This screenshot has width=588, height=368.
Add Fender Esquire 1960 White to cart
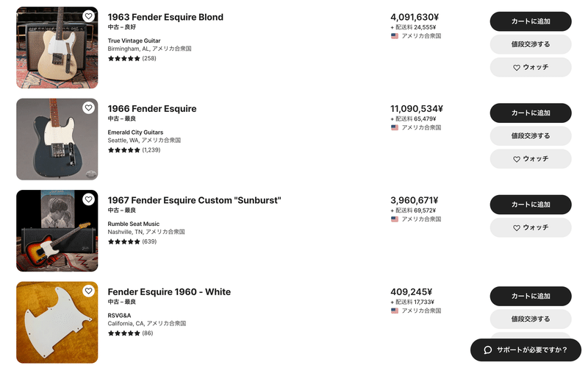point(531,297)
